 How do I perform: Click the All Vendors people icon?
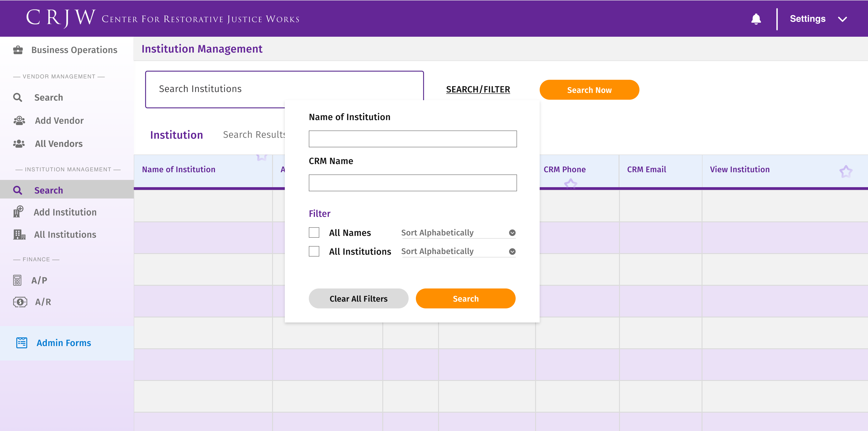coord(19,144)
